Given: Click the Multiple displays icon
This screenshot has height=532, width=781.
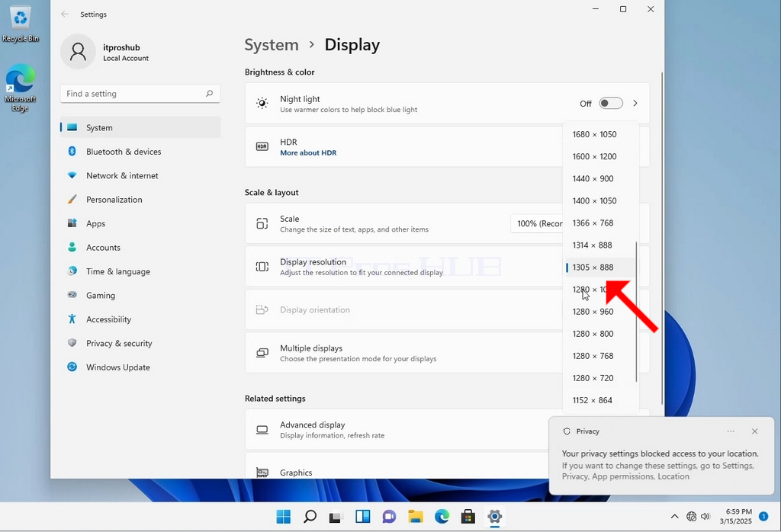Looking at the screenshot, I should pyautogui.click(x=262, y=353).
